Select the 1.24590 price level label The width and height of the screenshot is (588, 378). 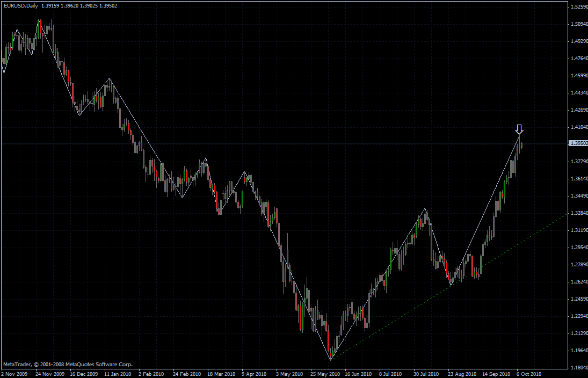click(579, 299)
